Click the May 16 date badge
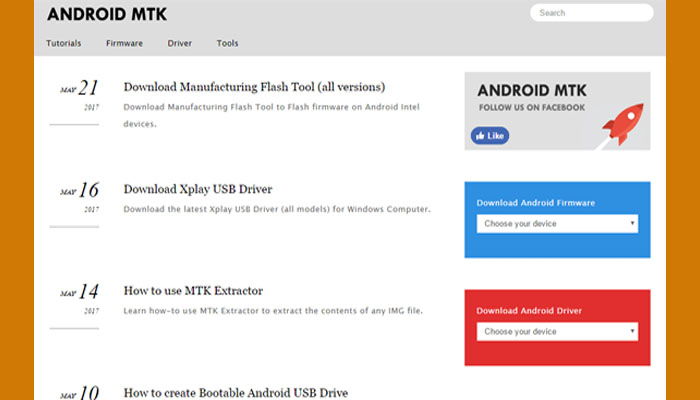The height and width of the screenshot is (400, 700). [79, 197]
